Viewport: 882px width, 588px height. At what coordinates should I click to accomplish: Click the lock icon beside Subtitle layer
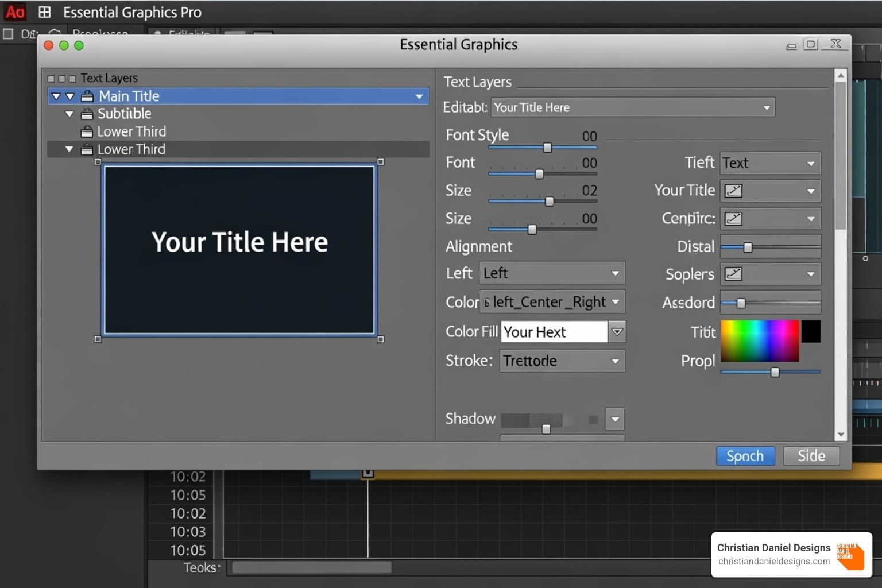(x=87, y=114)
